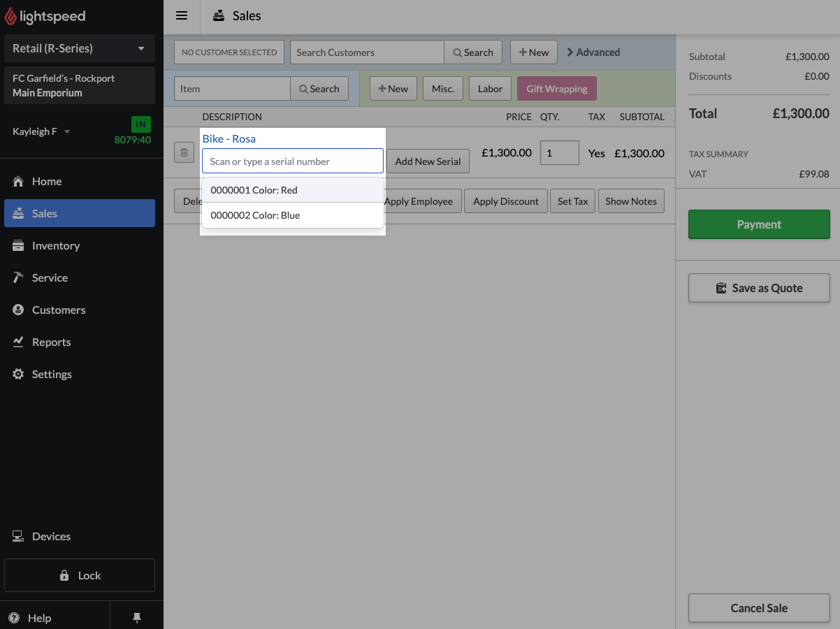This screenshot has width=840, height=629.
Task: Expand the Kayleigh F user menu
Action: point(41,131)
